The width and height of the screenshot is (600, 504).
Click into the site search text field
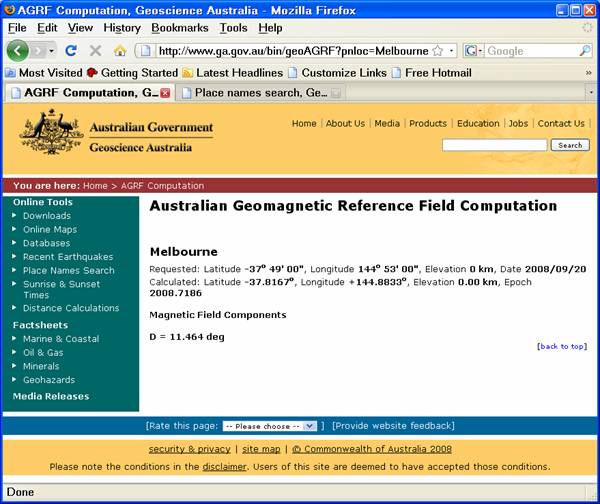(x=494, y=145)
